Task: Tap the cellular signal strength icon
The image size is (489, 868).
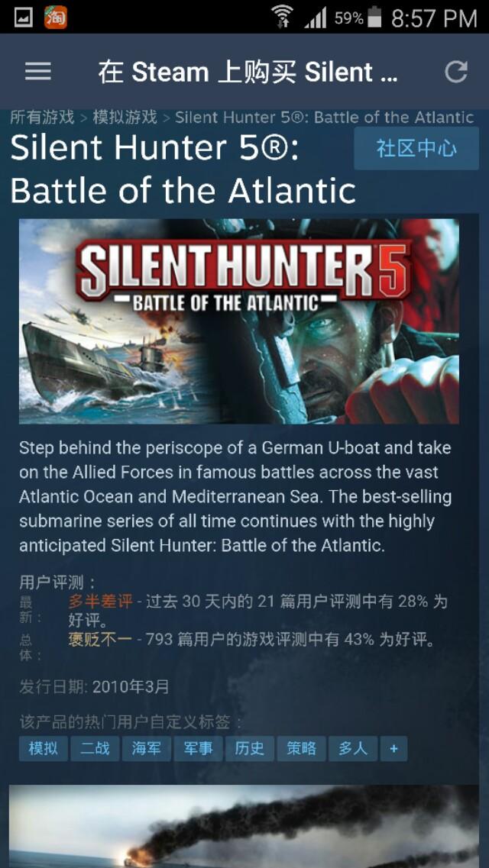Action: (x=315, y=18)
